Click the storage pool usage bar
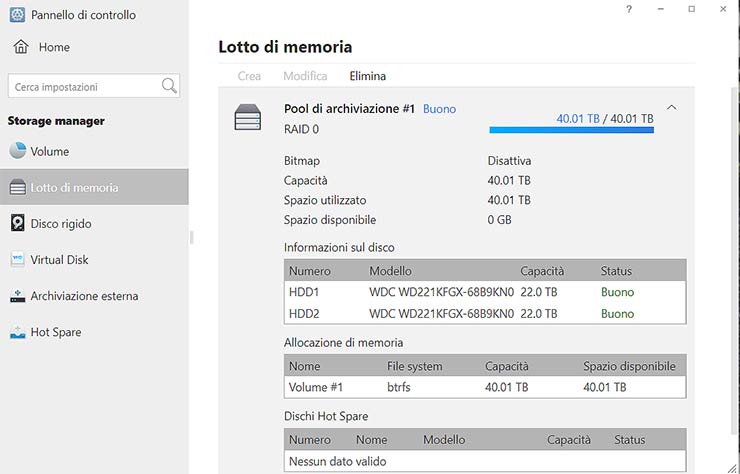 click(571, 129)
